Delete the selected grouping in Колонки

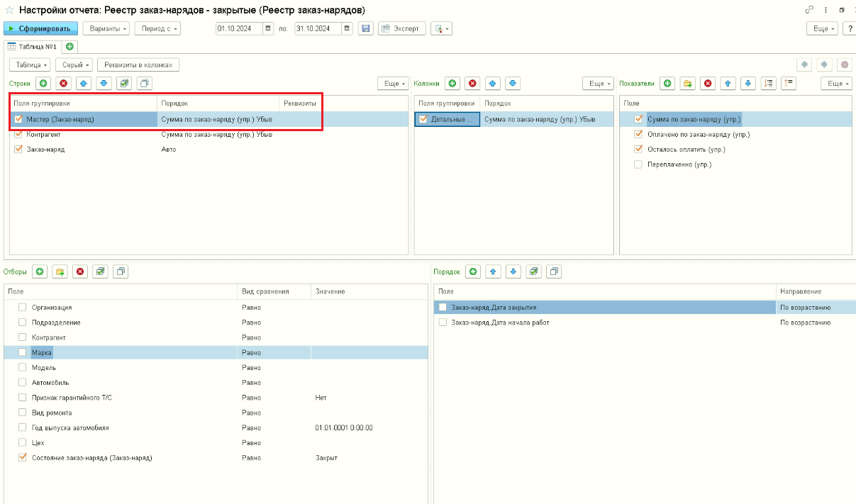(473, 84)
